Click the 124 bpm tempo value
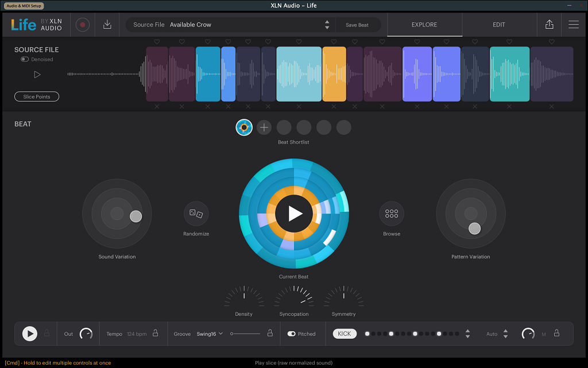The width and height of the screenshot is (588, 368). coord(137,334)
